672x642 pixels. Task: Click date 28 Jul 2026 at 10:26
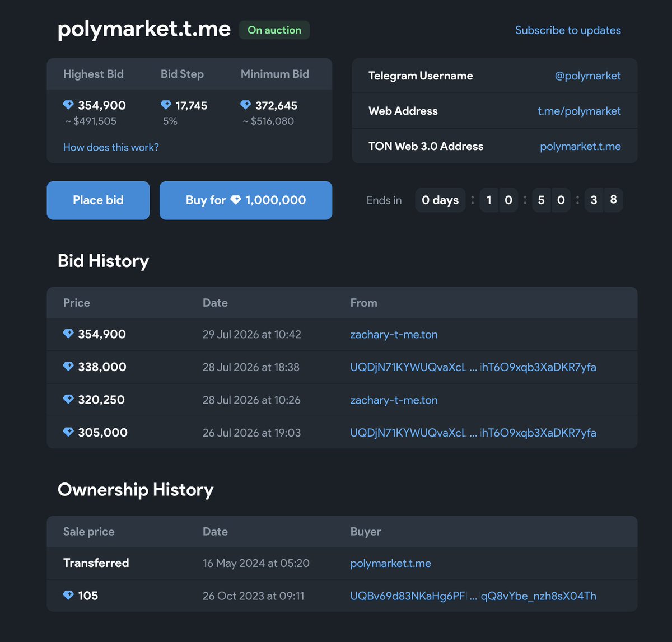click(251, 400)
